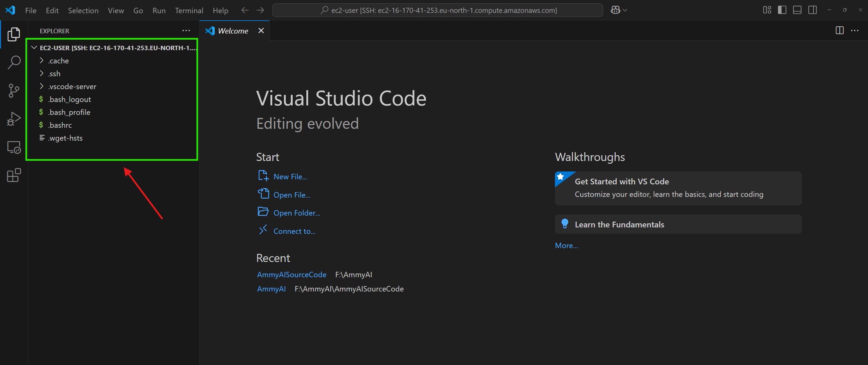Image resolution: width=868 pixels, height=365 pixels.
Task: Open recent AmmyAISourceCode project
Action: [291, 275]
